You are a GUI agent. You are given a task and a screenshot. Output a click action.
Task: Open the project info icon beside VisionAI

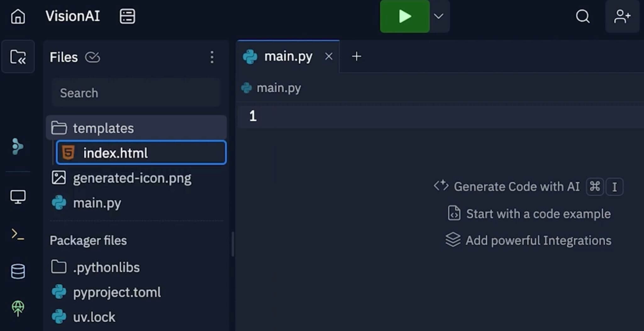click(127, 16)
